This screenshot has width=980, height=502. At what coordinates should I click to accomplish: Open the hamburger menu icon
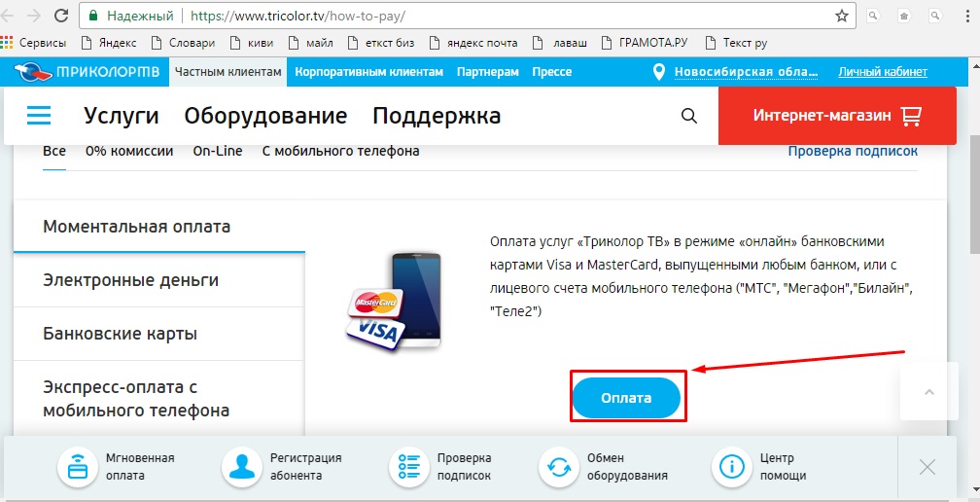(x=39, y=116)
